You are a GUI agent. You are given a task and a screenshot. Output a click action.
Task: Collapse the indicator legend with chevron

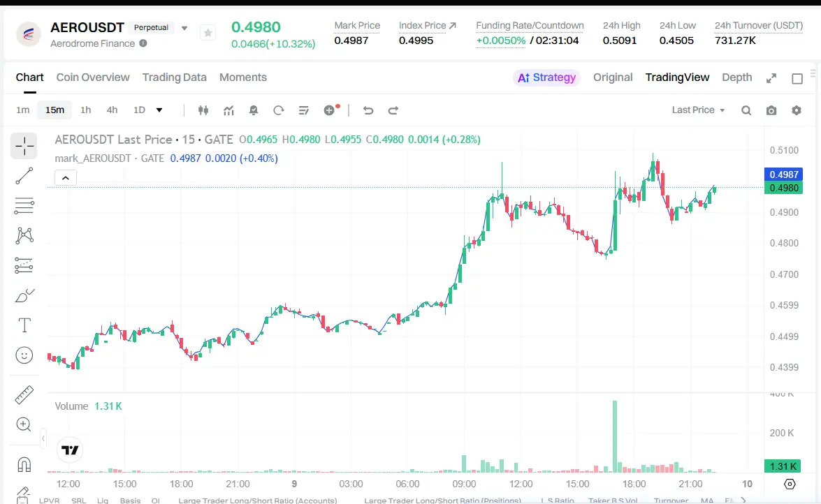point(66,178)
